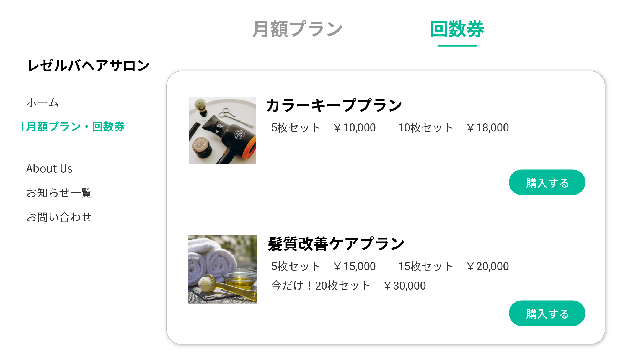The width and height of the screenshot is (620, 364).
Task: Open the ホーム sidebar link
Action: coord(43,102)
